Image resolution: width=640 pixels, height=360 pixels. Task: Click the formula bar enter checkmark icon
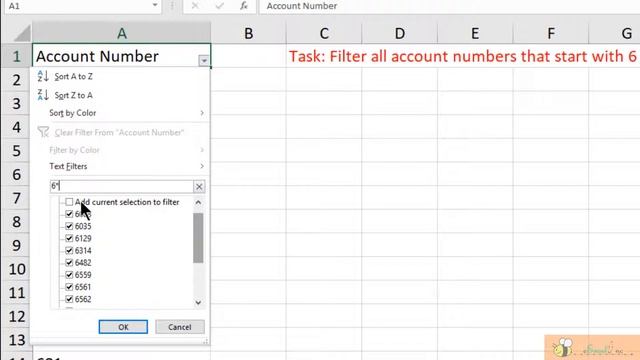[x=220, y=6]
